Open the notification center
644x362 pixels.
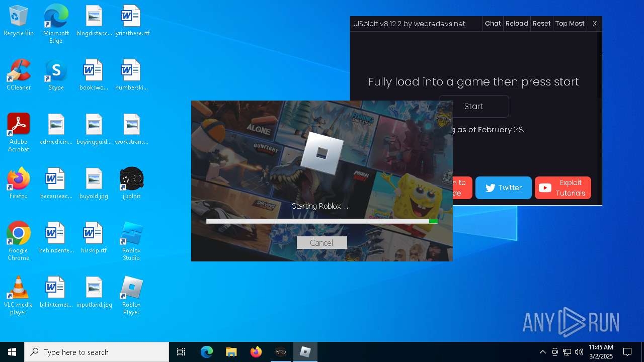[627, 352]
